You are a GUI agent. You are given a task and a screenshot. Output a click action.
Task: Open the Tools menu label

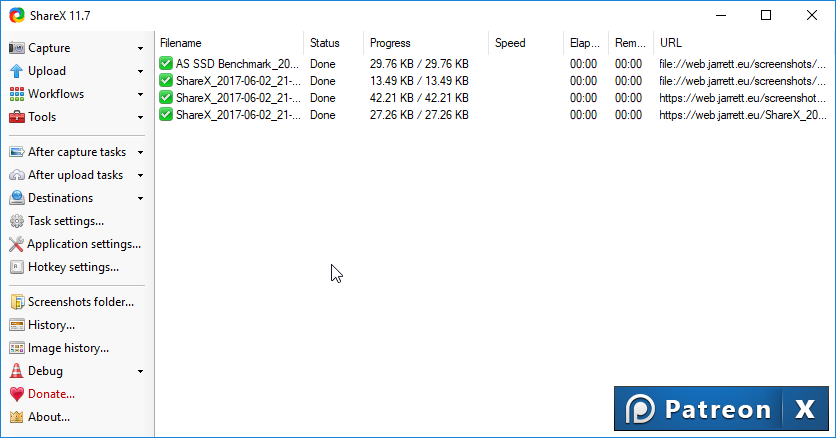(42, 117)
